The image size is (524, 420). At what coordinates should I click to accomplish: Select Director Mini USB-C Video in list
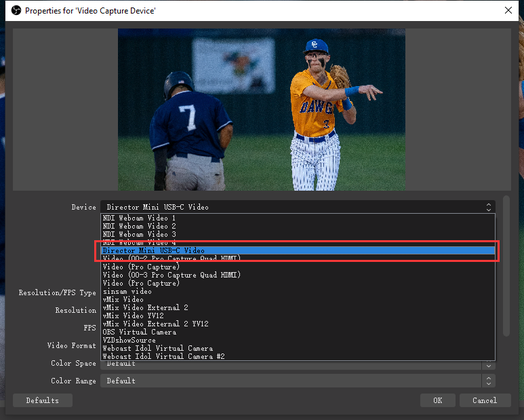point(298,250)
